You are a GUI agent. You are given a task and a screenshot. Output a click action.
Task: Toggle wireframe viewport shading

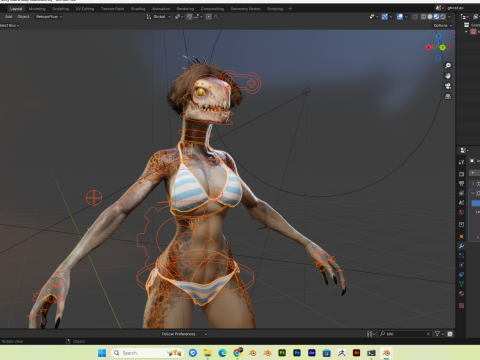pyautogui.click(x=423, y=17)
